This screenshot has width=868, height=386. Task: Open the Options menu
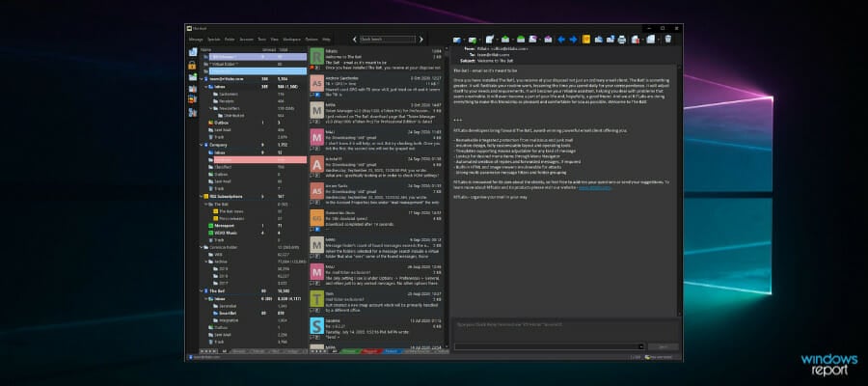312,40
